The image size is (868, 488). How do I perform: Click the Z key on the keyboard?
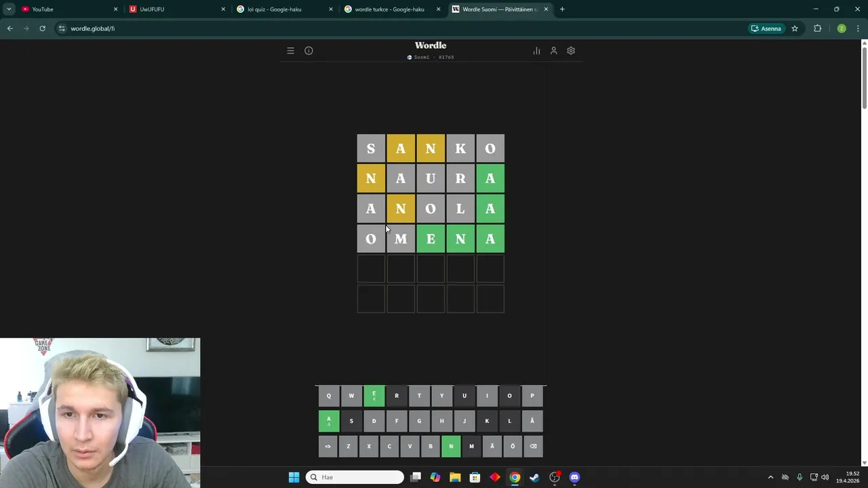pyautogui.click(x=348, y=446)
